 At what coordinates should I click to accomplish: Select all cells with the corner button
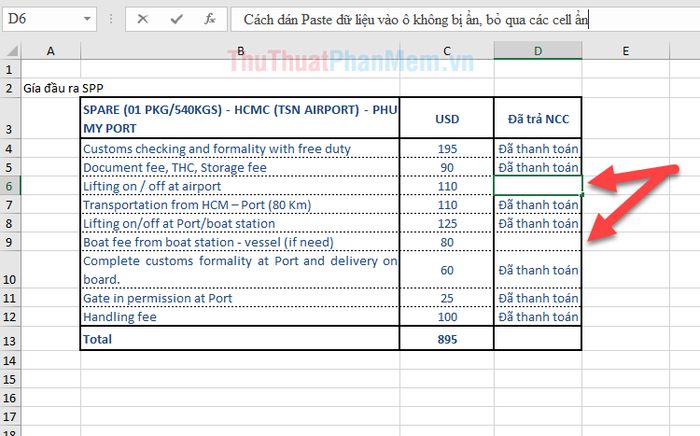point(11,51)
